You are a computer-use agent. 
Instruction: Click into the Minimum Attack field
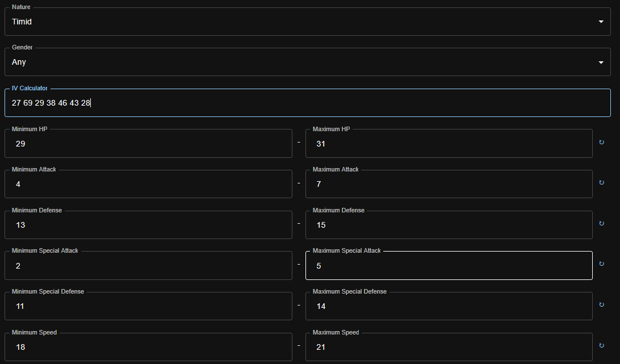click(148, 185)
